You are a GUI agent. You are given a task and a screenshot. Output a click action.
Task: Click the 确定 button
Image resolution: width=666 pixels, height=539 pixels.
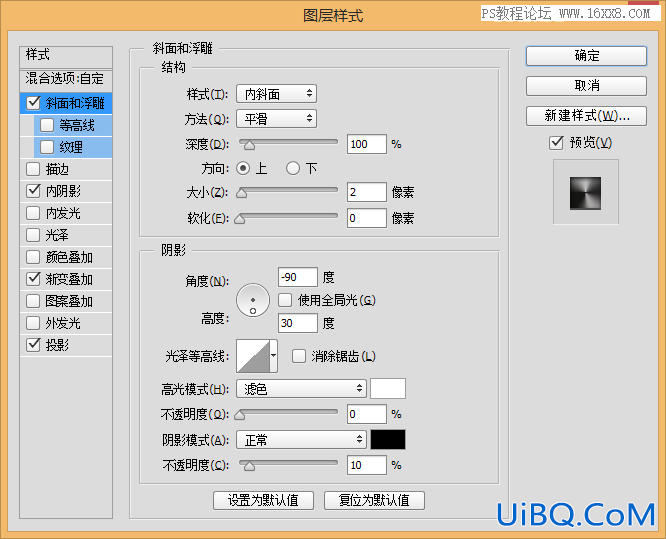tap(586, 56)
